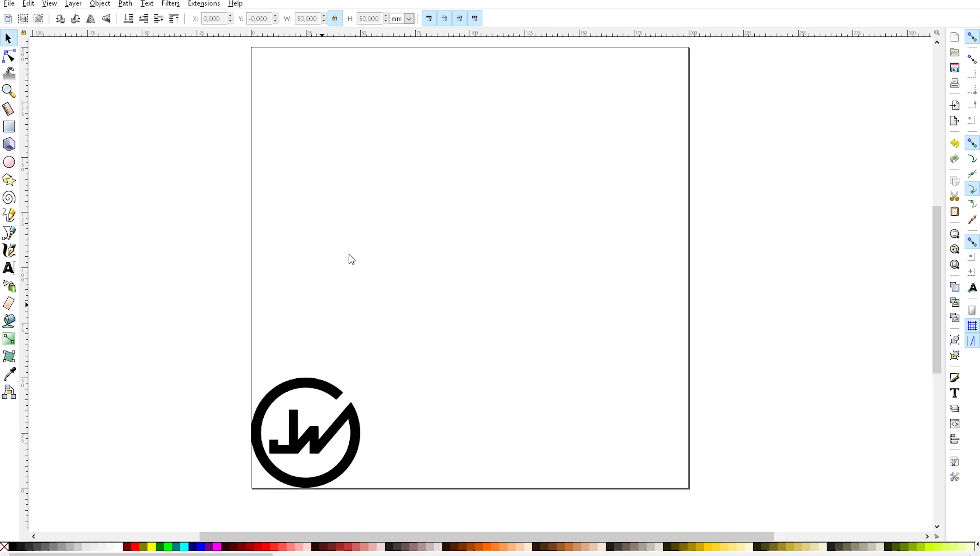This screenshot has height=556, width=980.
Task: Click the Redo green arrow icon
Action: coord(954,159)
